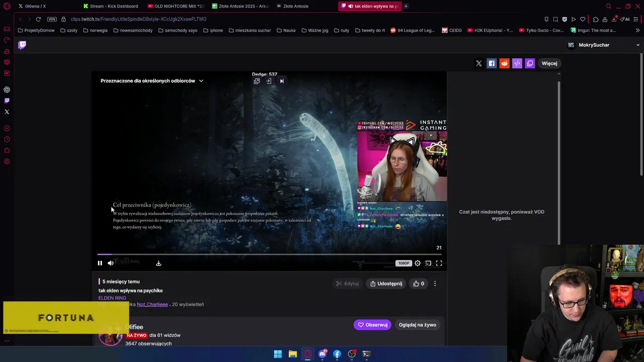
Task: Open the Twitch panel in the Opera sidebar
Action: [7, 101]
